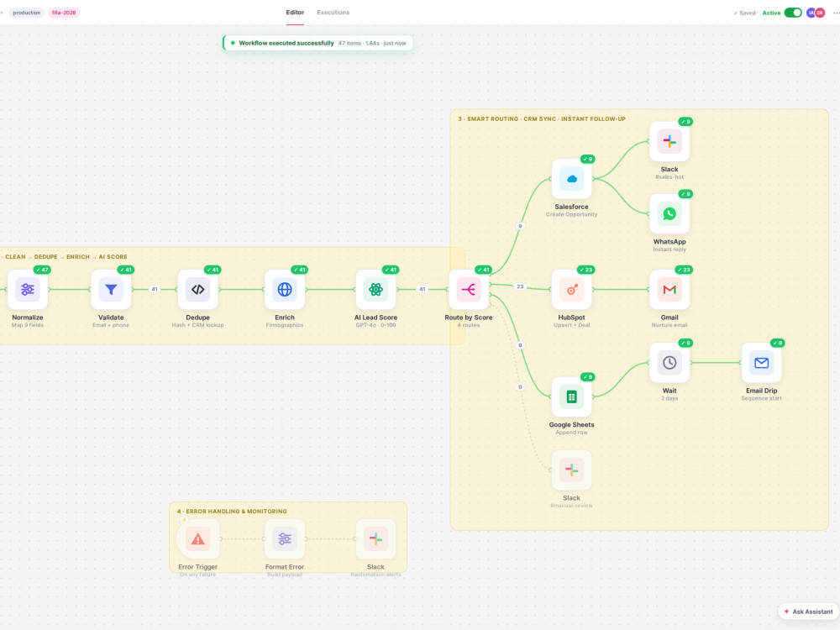Open the Salesforce Create Opportunity node
The width and height of the screenshot is (840, 630).
[571, 178]
